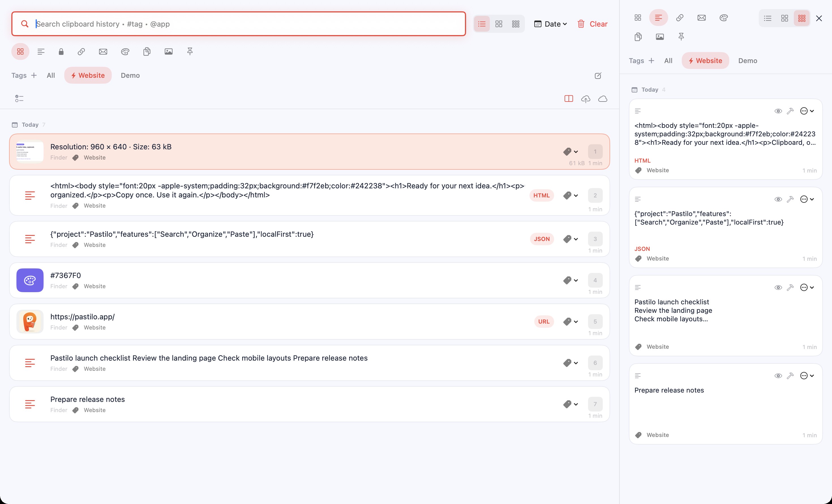Click the search clipboard history field
The width and height of the screenshot is (832, 504).
239,24
